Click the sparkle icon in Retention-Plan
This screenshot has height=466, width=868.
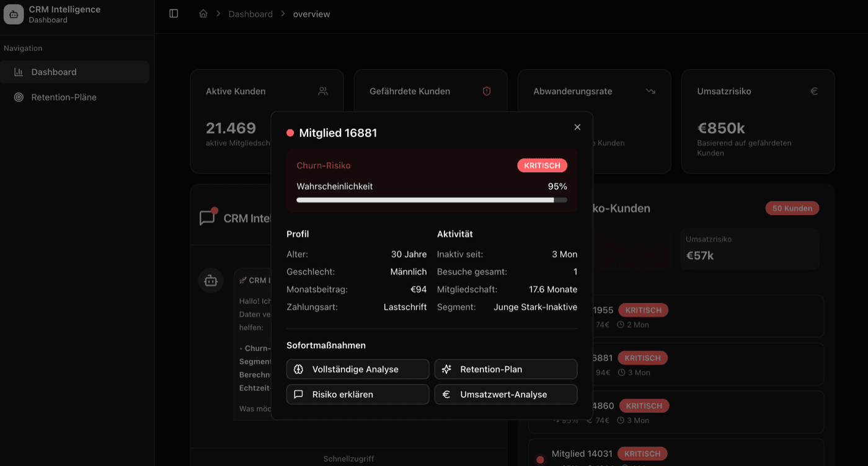446,369
